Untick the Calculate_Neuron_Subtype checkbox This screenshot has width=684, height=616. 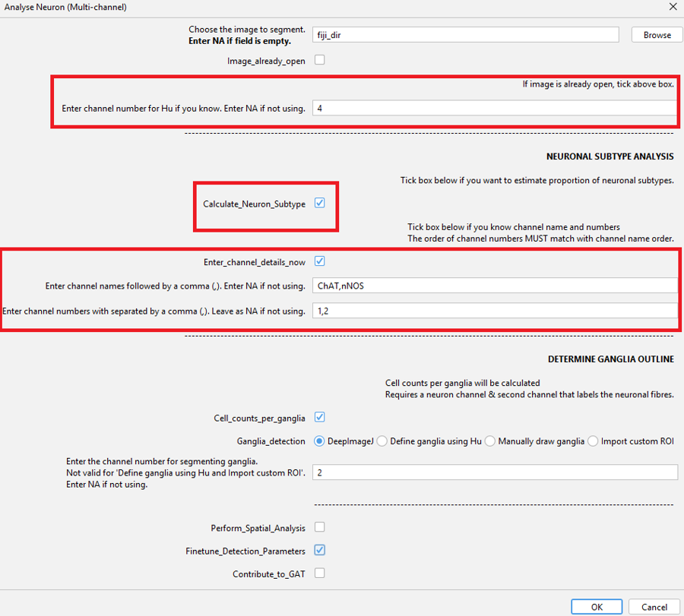point(320,204)
